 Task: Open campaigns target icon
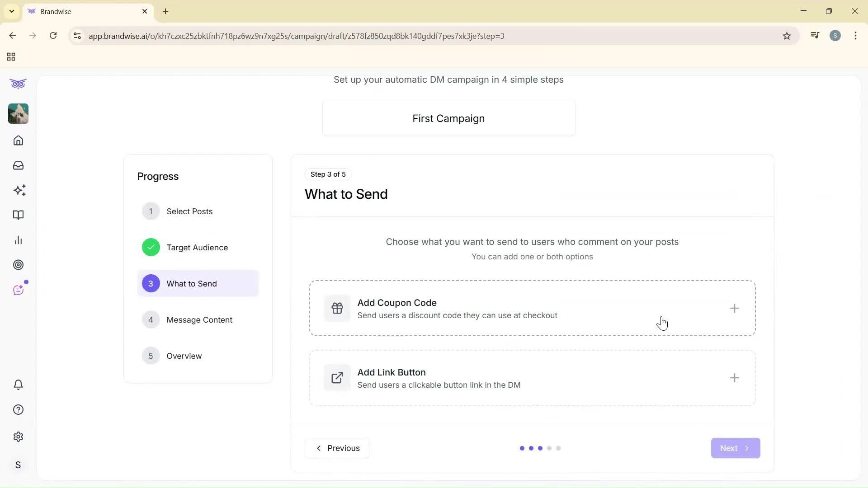(18, 265)
